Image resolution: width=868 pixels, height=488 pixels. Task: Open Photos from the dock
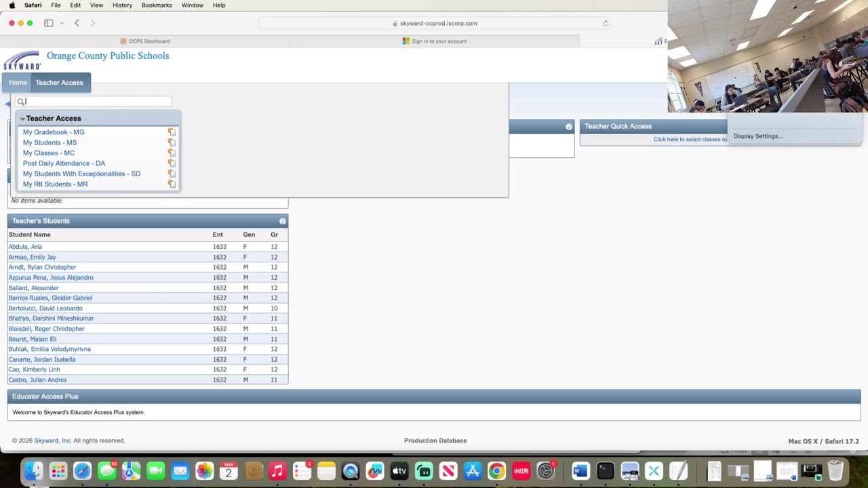tap(204, 470)
